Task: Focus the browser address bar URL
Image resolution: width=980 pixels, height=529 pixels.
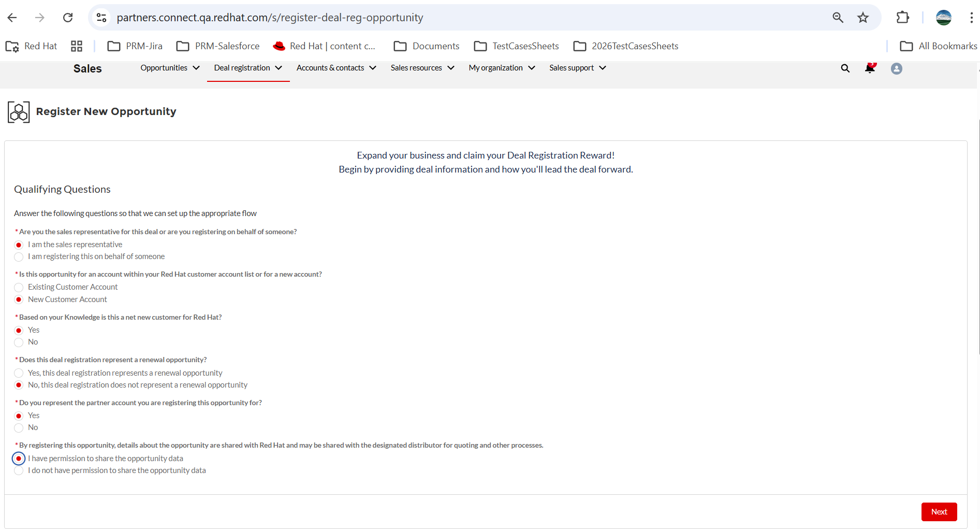Action: click(270, 18)
